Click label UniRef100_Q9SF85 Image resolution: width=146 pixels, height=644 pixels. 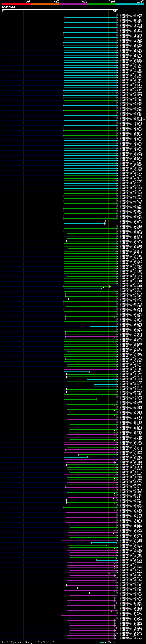(131, 77)
